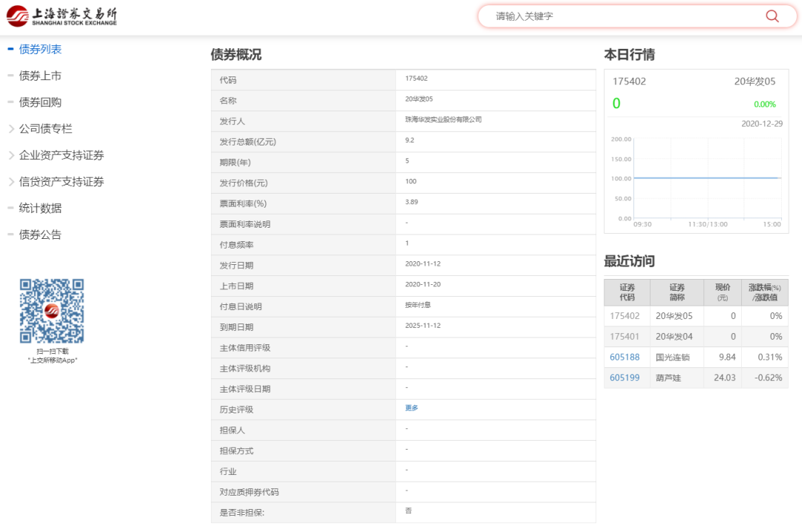Select 统计数据 in the sidebar
The height and width of the screenshot is (532, 802).
pos(40,208)
